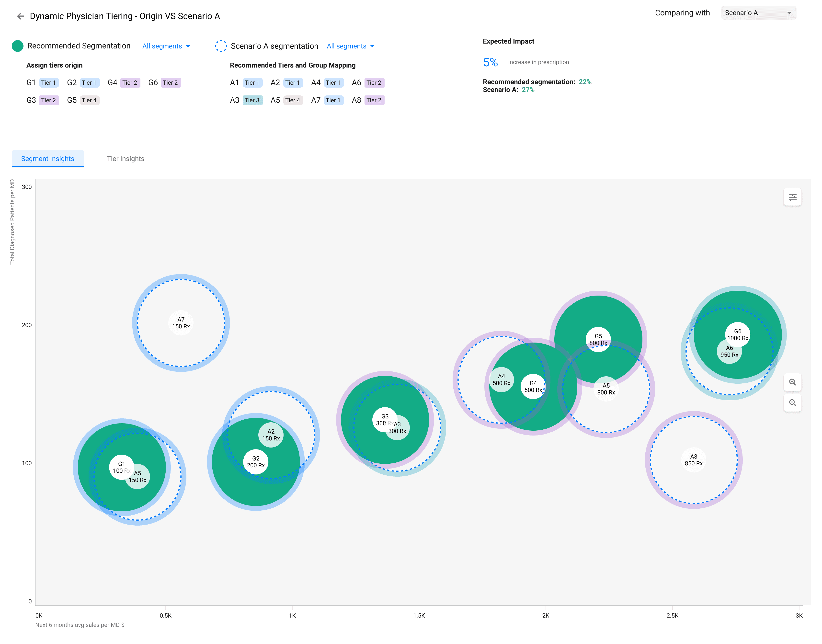Open Recommended Segmentation All segments dropdown

pos(166,46)
